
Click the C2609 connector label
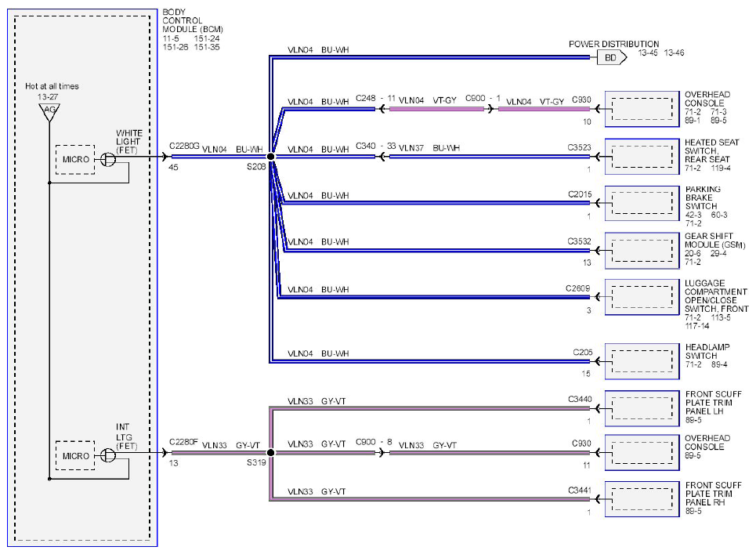coord(577,288)
